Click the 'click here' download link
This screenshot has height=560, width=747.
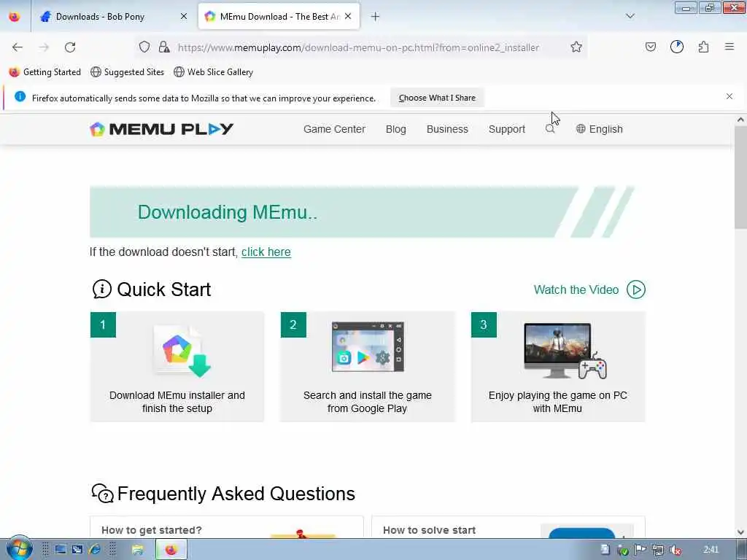point(266,252)
